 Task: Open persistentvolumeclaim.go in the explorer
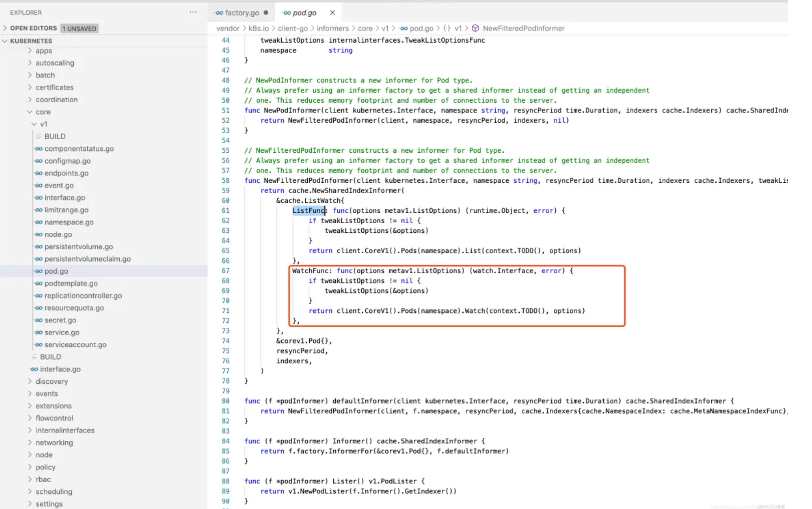coord(87,259)
